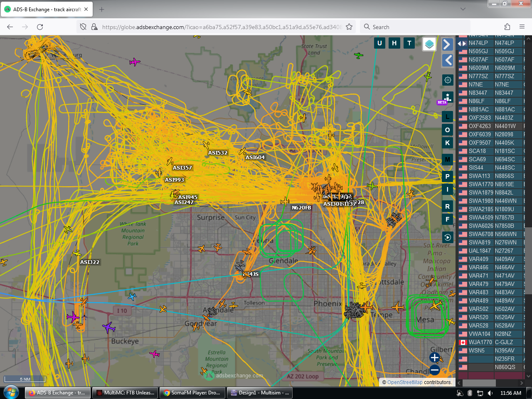Open Windows Start menu
Screen dimensions: 532x399
11,392
